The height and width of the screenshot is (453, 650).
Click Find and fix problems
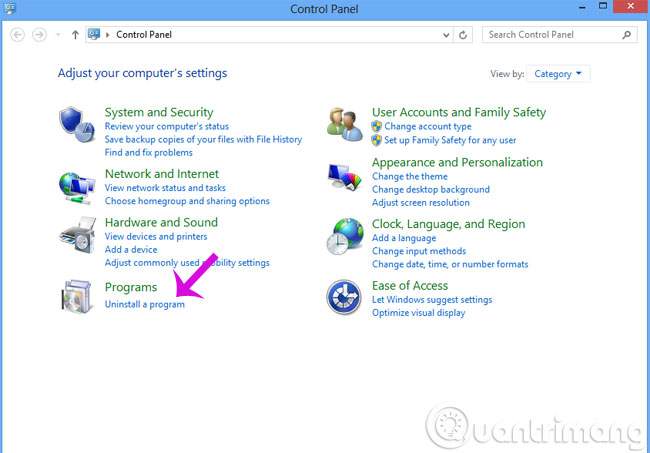click(x=148, y=153)
